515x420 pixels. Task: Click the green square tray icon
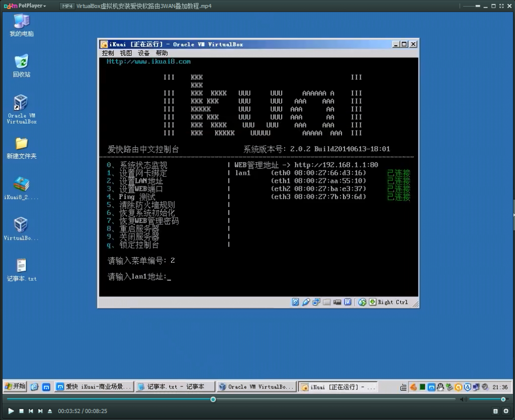(422, 387)
